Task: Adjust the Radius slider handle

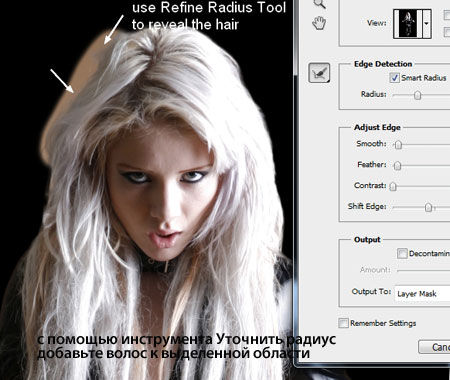Action: (417, 95)
